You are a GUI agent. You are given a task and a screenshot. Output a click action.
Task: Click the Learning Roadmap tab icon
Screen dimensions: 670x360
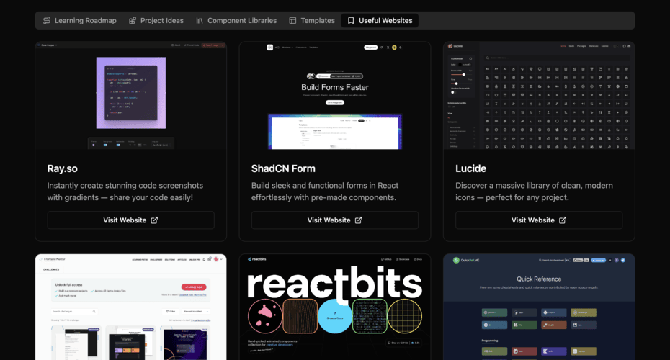[47, 20]
